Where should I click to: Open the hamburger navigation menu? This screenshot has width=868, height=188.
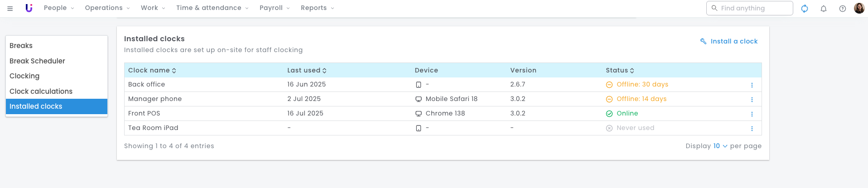coord(10,8)
